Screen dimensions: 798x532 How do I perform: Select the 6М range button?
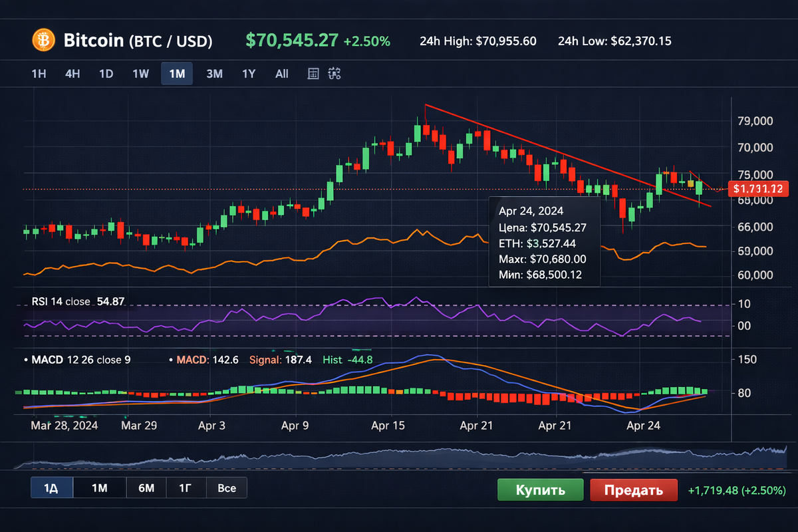146,488
